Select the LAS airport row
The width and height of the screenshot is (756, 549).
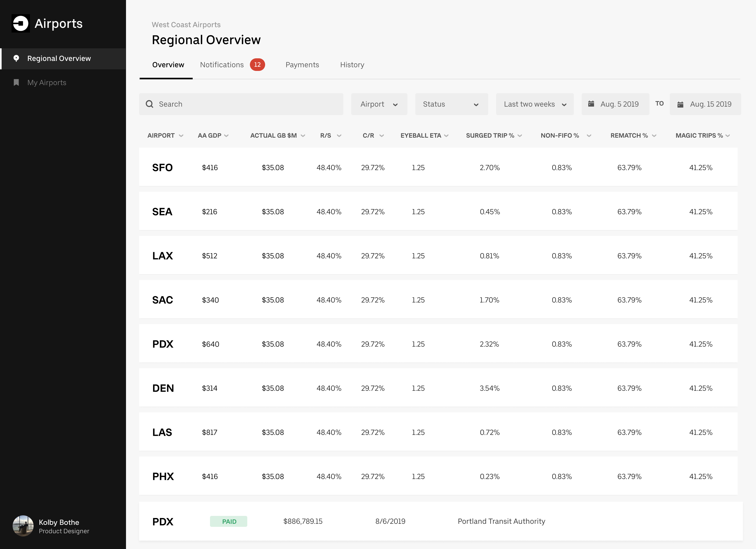click(438, 432)
